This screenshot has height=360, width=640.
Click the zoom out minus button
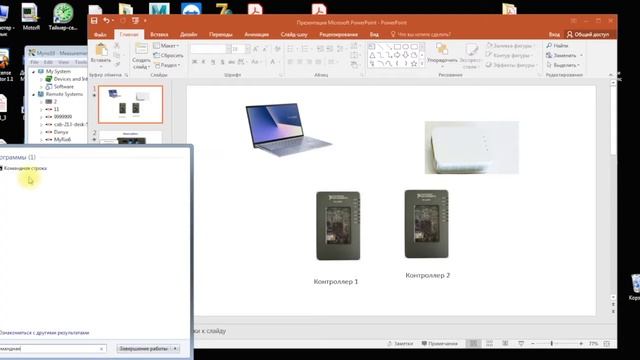click(533, 344)
